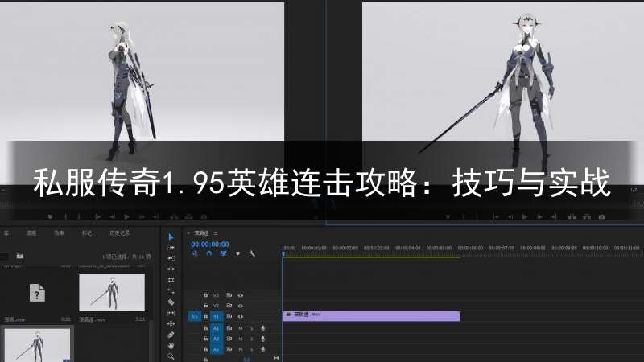The image size is (644, 362).
Task: Click Extract button in Program monitor
Action: 587,216
